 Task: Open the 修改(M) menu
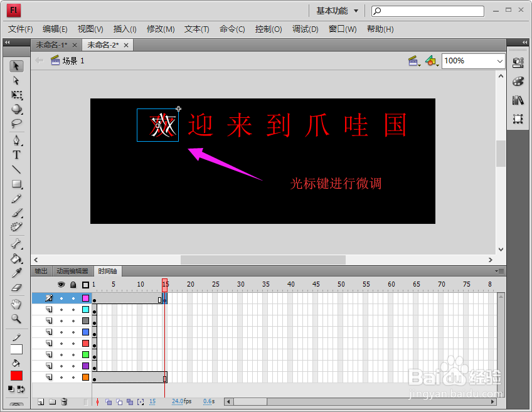(x=161, y=29)
